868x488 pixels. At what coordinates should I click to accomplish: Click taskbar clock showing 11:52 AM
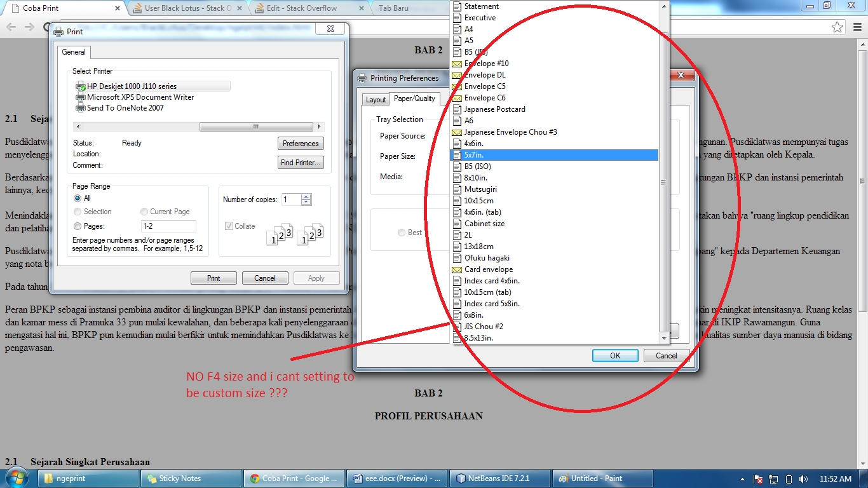836,479
